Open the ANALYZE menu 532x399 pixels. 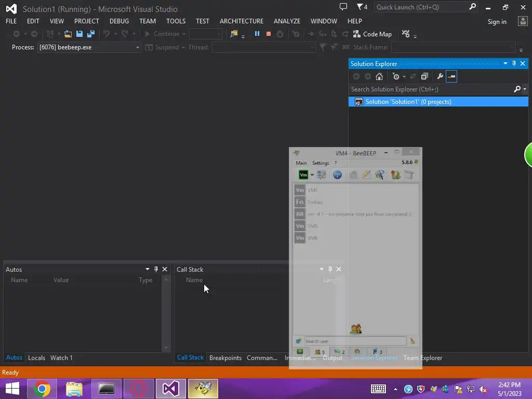[x=287, y=21]
